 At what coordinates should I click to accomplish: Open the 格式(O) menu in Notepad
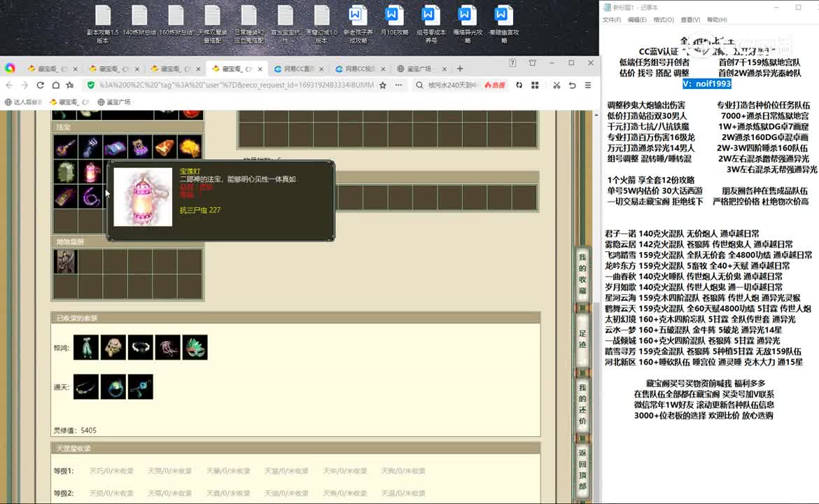664,20
